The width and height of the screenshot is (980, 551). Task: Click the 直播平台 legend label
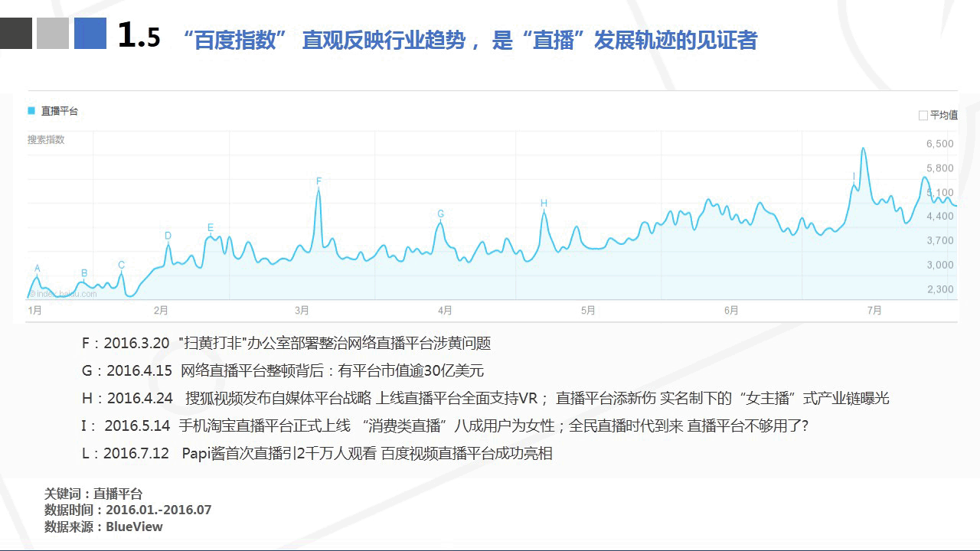click(59, 111)
